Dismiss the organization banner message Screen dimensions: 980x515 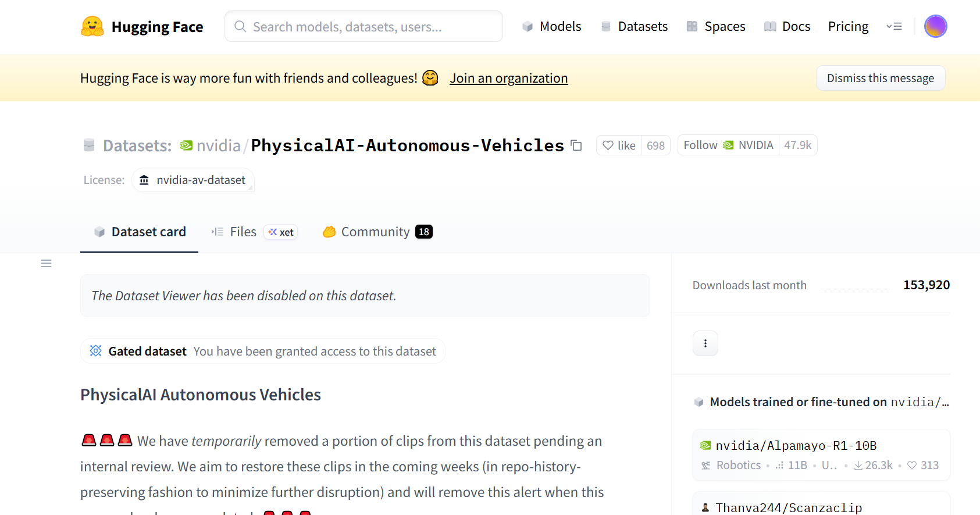(880, 78)
